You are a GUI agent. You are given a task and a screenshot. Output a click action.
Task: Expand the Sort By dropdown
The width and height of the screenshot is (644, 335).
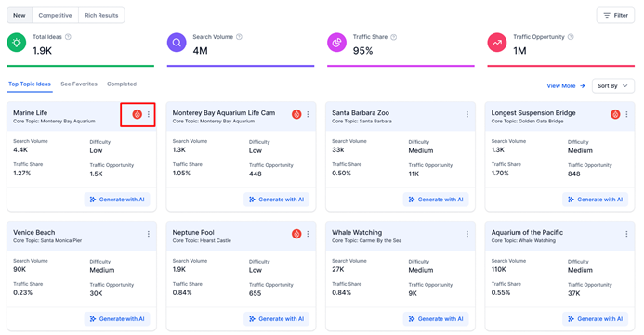click(x=612, y=86)
